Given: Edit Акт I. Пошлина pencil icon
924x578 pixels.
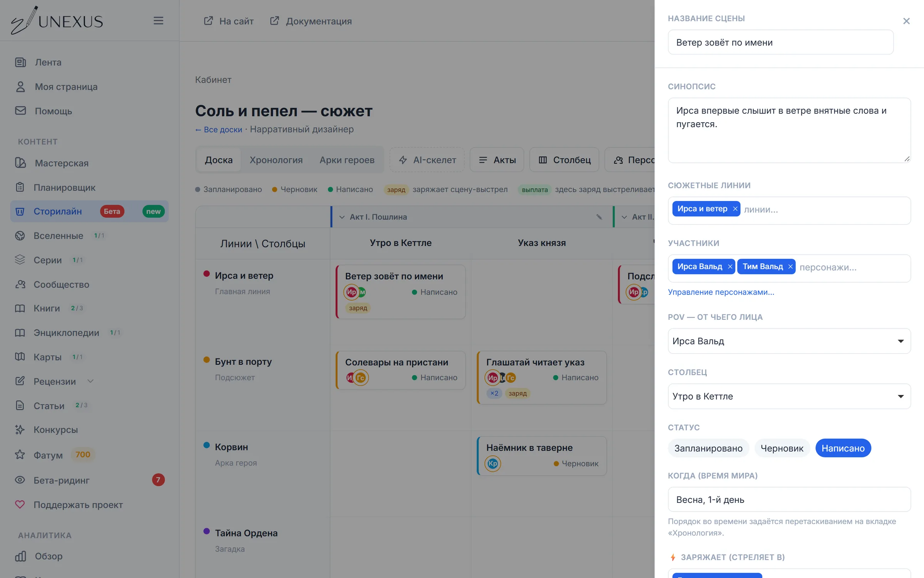Looking at the screenshot, I should pyautogui.click(x=599, y=217).
